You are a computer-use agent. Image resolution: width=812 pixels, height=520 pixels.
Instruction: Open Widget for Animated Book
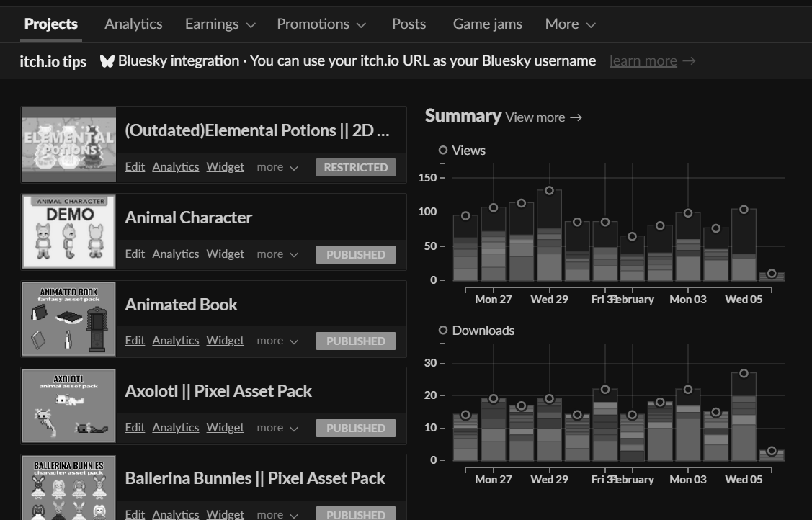[x=226, y=340]
